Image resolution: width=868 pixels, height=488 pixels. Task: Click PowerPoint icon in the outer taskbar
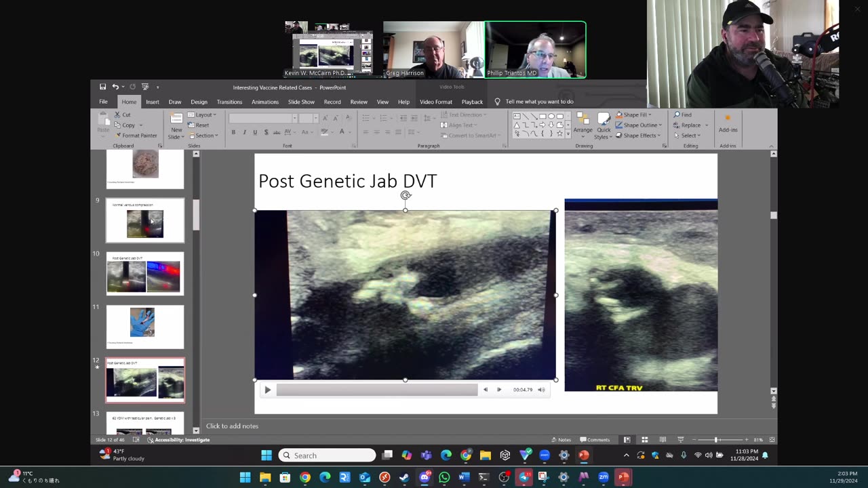tap(623, 478)
